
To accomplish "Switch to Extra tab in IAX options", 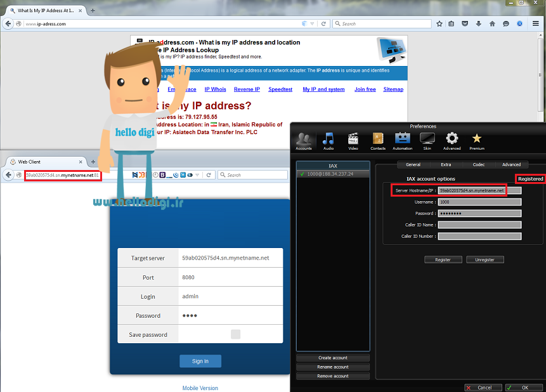I will 446,164.
